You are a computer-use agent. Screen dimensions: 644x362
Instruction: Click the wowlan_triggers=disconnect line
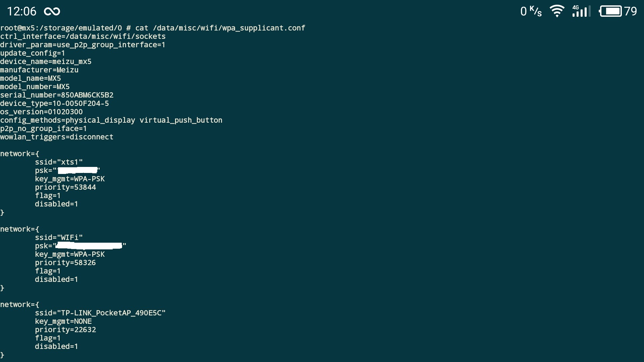click(57, 137)
